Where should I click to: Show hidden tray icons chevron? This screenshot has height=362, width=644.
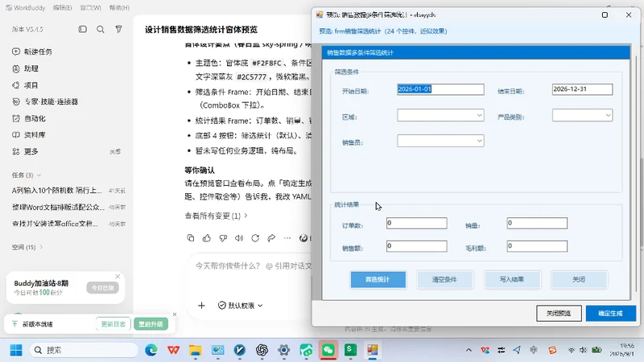click(x=469, y=350)
